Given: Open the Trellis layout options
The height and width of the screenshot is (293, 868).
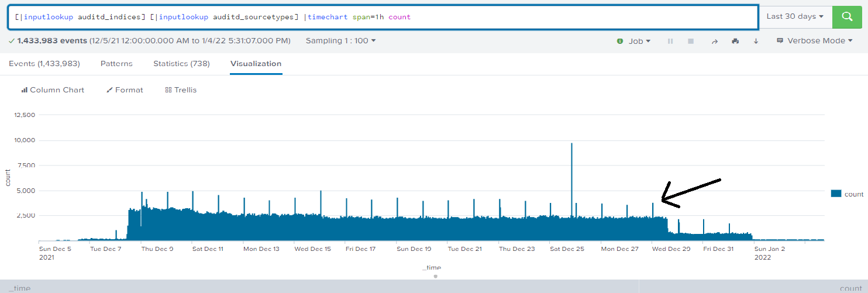Looking at the screenshot, I should point(181,90).
